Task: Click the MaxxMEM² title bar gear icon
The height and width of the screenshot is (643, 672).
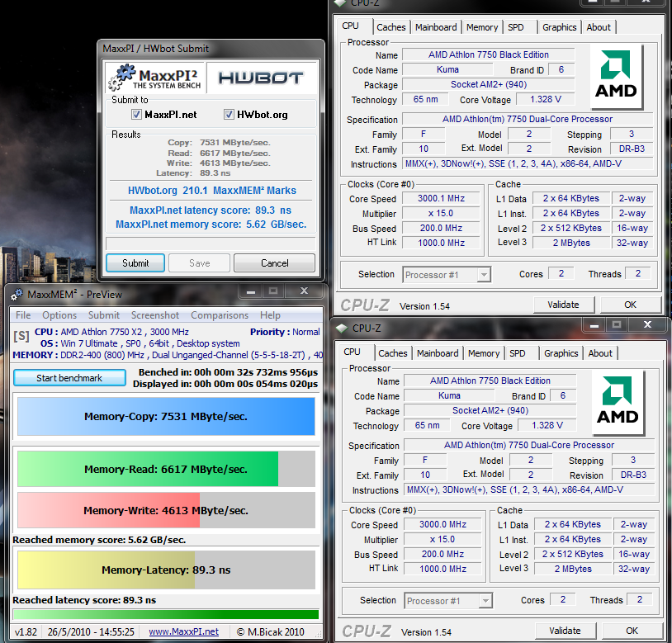Action: (17, 295)
